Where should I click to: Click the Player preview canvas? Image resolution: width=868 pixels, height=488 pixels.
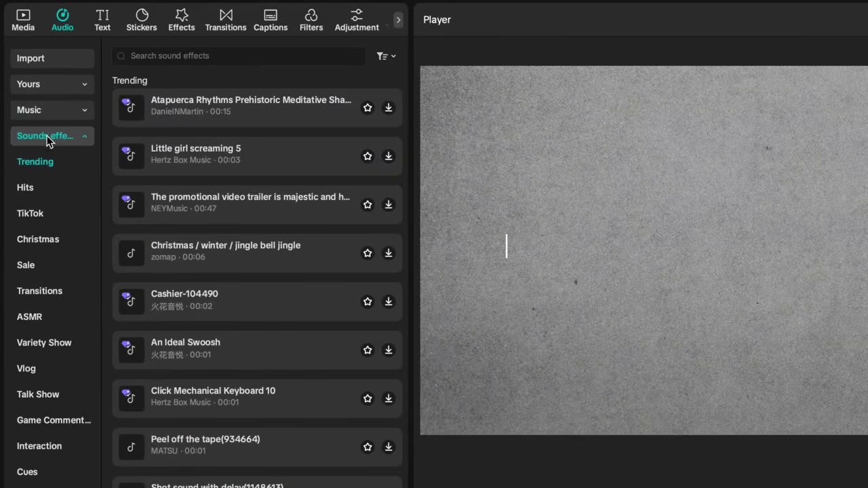click(x=644, y=250)
